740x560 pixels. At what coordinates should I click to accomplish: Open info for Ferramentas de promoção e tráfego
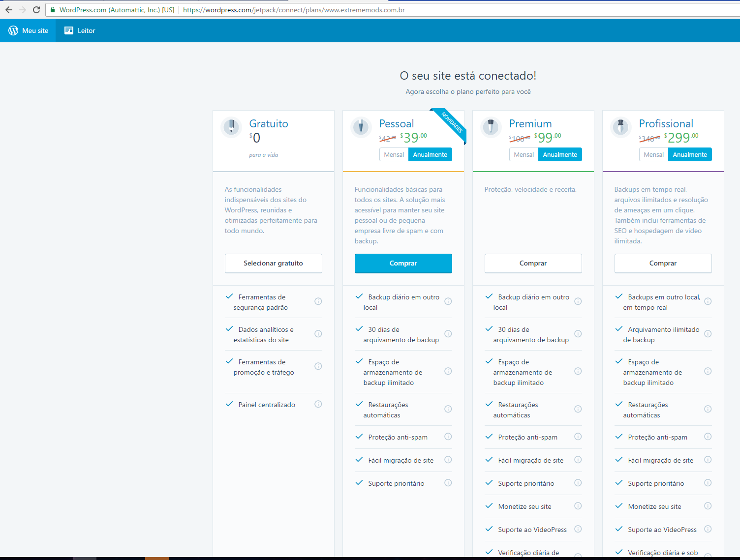(x=318, y=366)
